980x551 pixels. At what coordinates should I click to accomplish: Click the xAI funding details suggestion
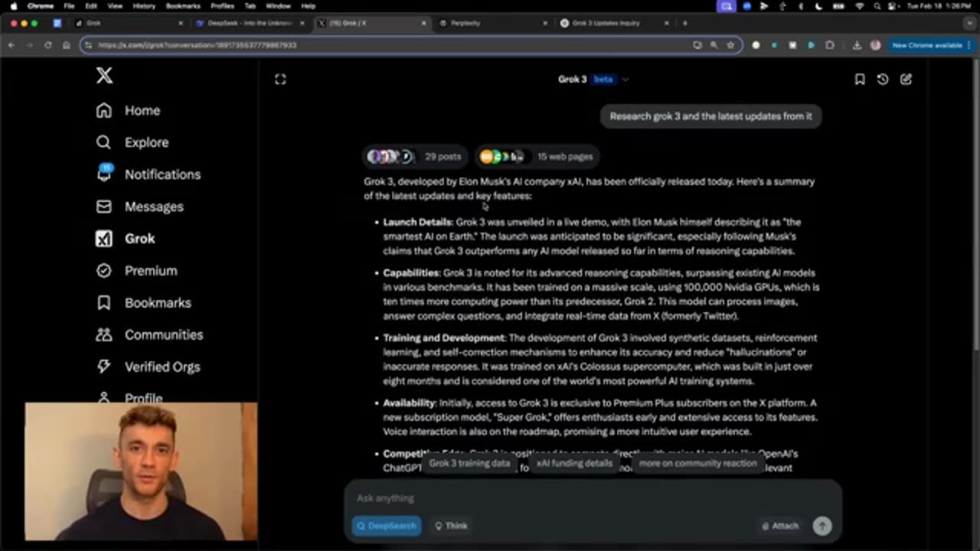pyautogui.click(x=574, y=463)
